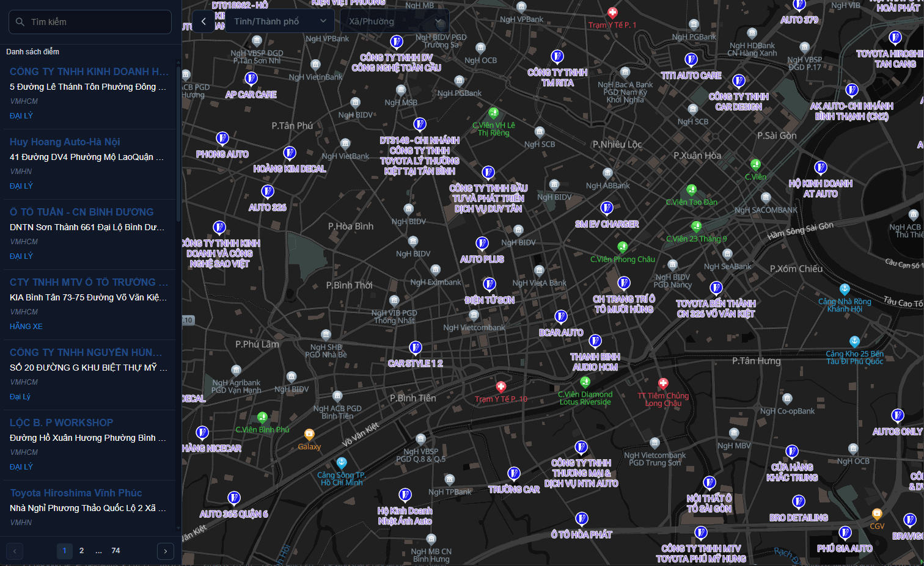The height and width of the screenshot is (566, 924).
Task: Click the AUTOS ONLY map marker
Action: 898,416
